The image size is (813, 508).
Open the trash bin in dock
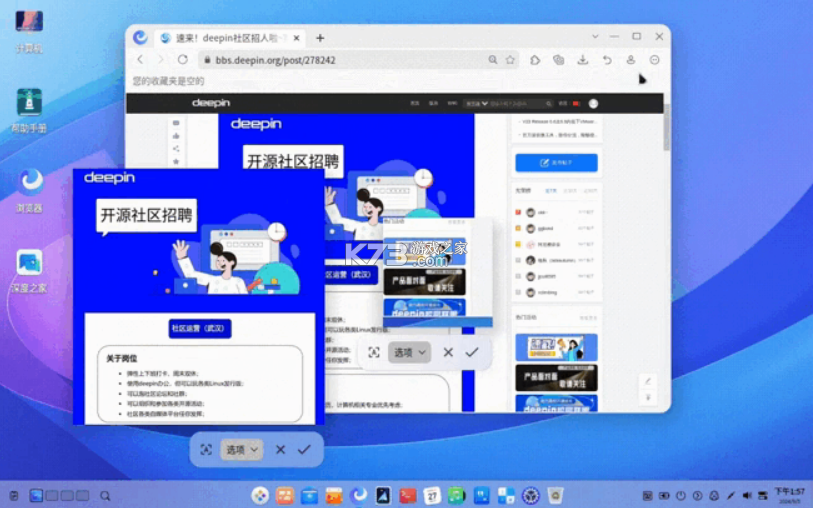(x=555, y=496)
